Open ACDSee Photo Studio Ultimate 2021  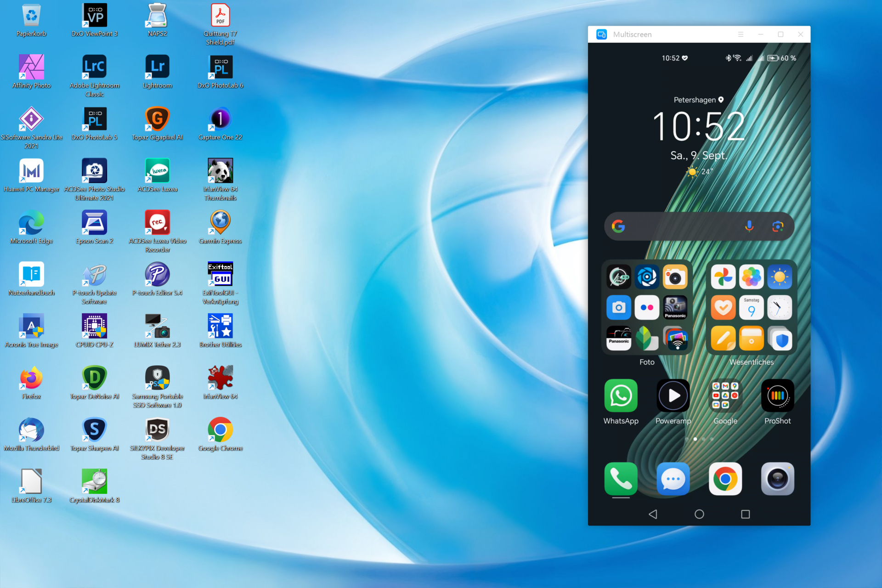(x=95, y=171)
